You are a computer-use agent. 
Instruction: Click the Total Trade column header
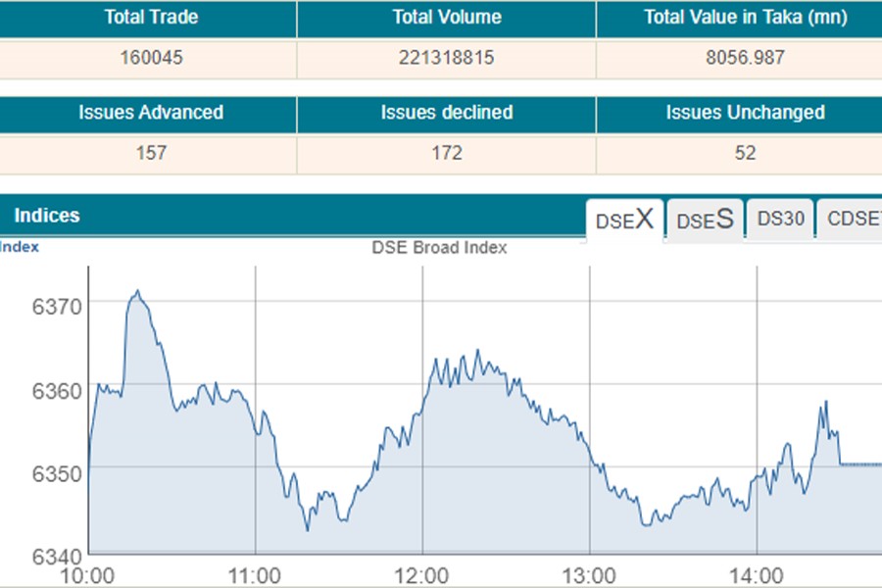[149, 18]
